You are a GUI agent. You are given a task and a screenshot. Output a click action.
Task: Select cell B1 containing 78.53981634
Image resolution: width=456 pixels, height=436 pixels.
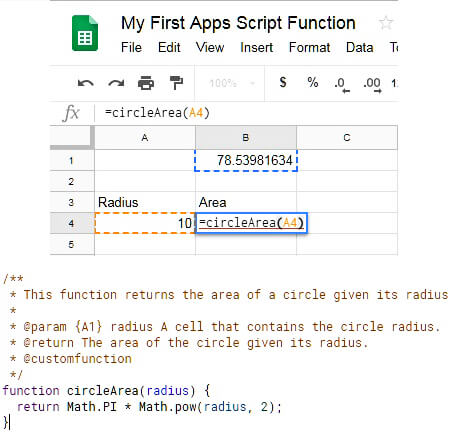(246, 160)
